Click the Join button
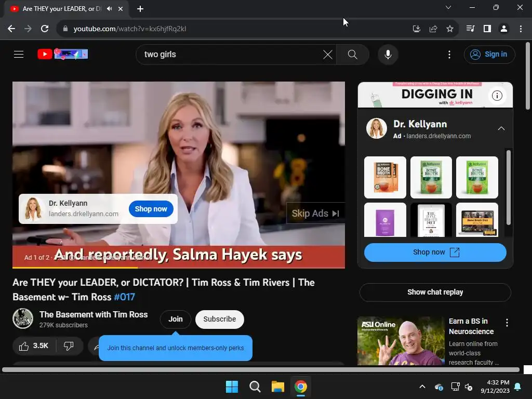This screenshot has height=399, width=532. pyautogui.click(x=176, y=320)
